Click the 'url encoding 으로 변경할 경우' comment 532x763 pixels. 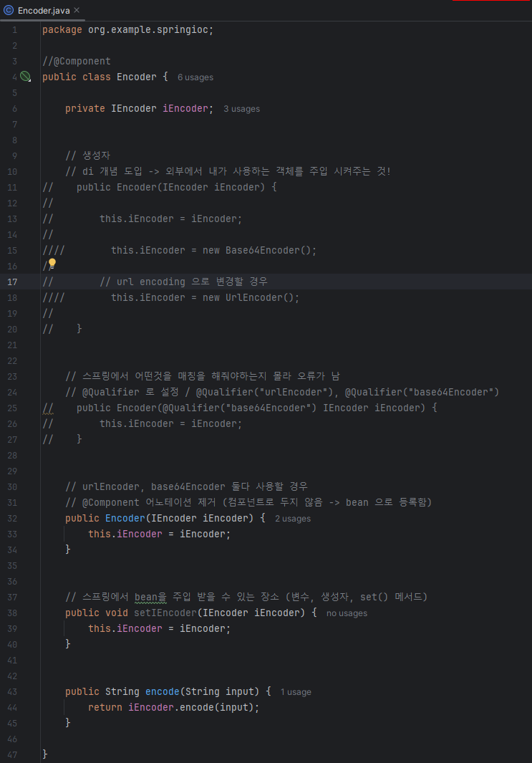click(x=184, y=282)
